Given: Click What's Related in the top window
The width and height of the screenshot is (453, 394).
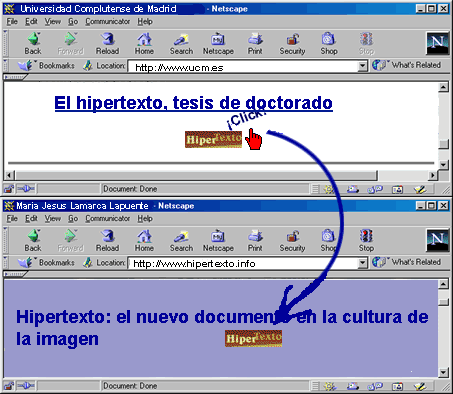Looking at the screenshot, I should [406, 65].
